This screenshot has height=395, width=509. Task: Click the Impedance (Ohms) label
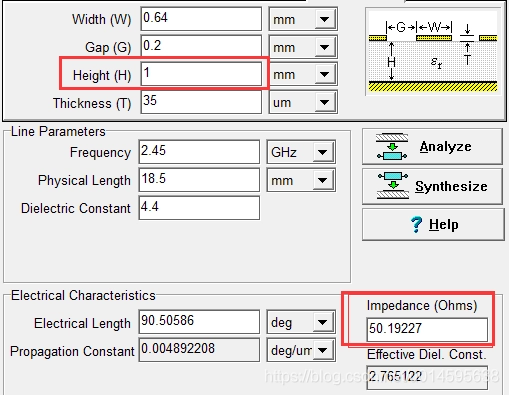pyautogui.click(x=422, y=306)
